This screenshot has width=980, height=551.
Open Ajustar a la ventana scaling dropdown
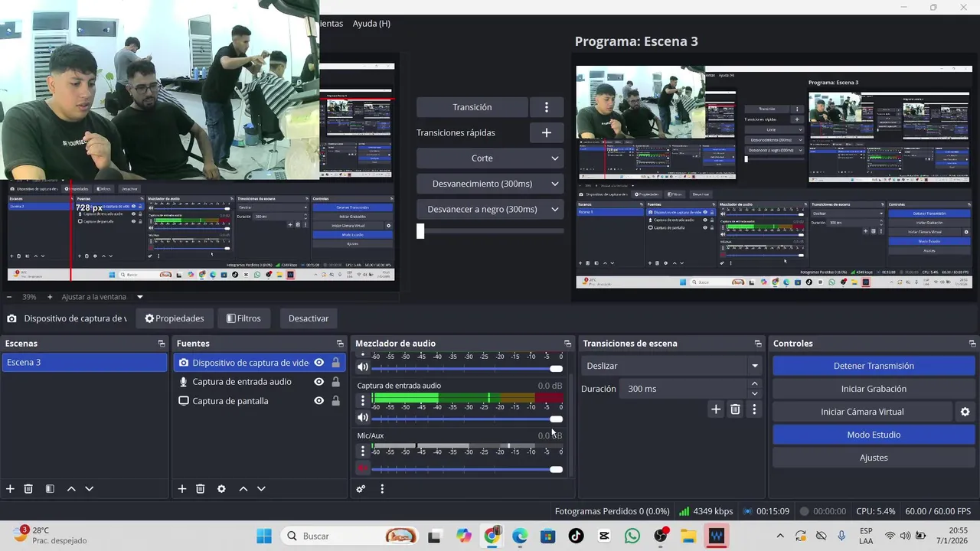pyautogui.click(x=140, y=297)
